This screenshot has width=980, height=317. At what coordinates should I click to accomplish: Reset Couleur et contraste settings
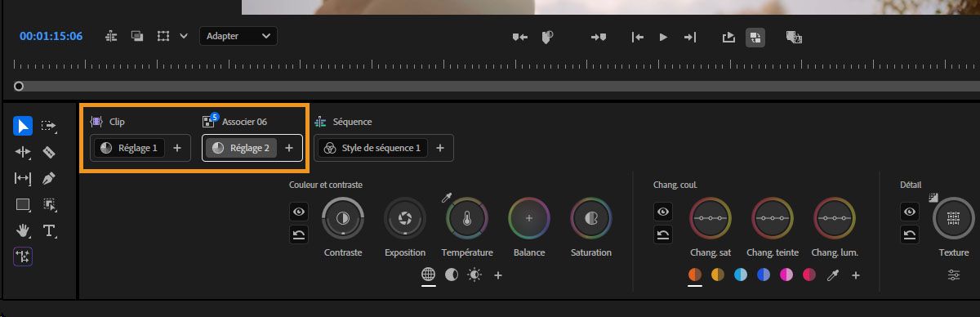point(299,235)
